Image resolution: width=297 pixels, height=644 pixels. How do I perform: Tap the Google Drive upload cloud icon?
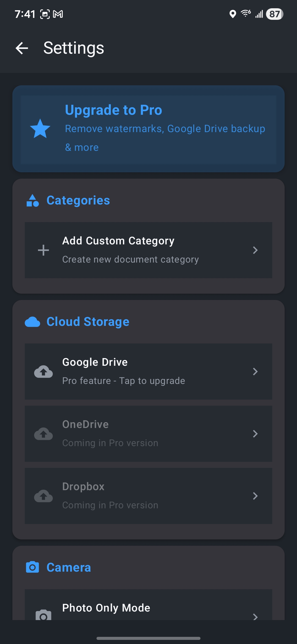(43, 372)
